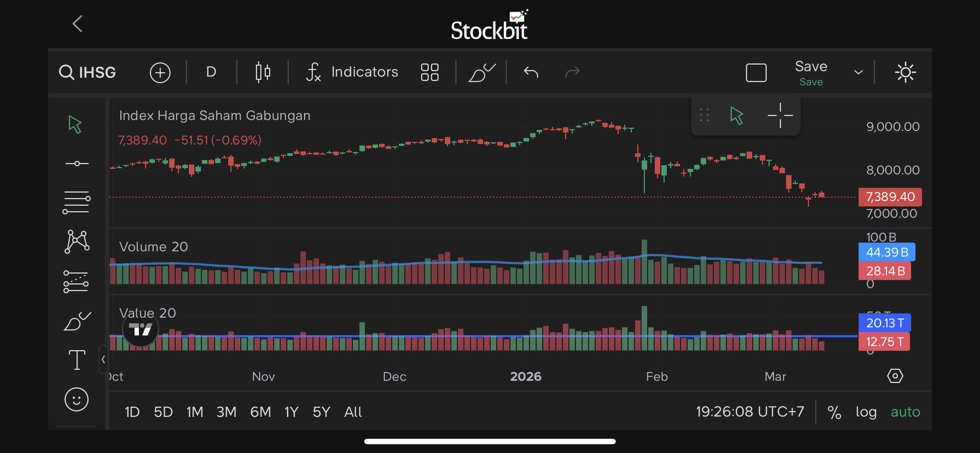Click the blue Volume 44.39 B label
The width and height of the screenshot is (980, 453).
[886, 252]
